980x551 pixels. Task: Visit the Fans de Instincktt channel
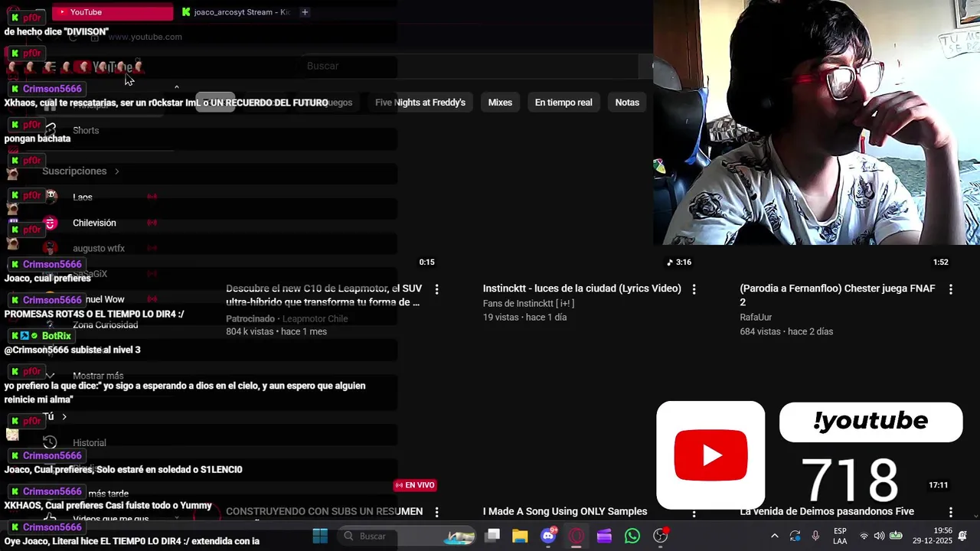(x=528, y=304)
